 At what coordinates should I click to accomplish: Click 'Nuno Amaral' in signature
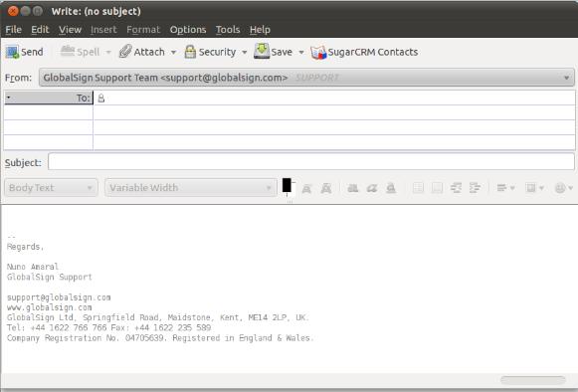point(33,267)
